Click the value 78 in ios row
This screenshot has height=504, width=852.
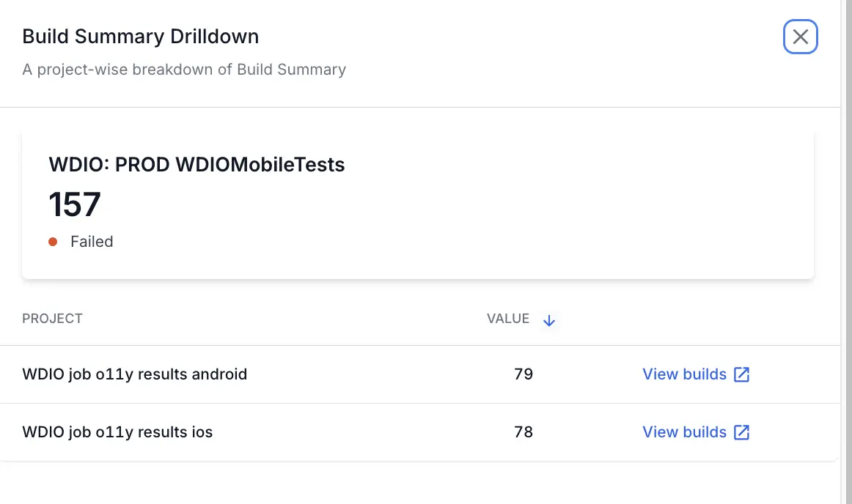[524, 432]
